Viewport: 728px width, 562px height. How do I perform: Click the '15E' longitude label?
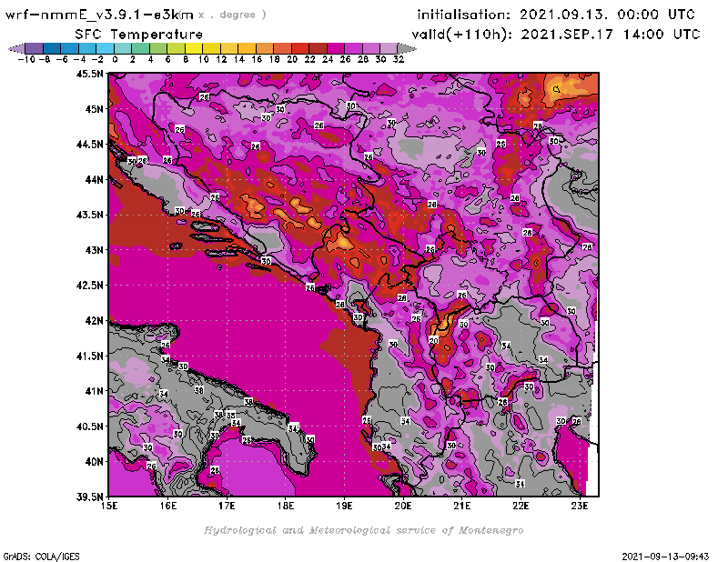[109, 506]
